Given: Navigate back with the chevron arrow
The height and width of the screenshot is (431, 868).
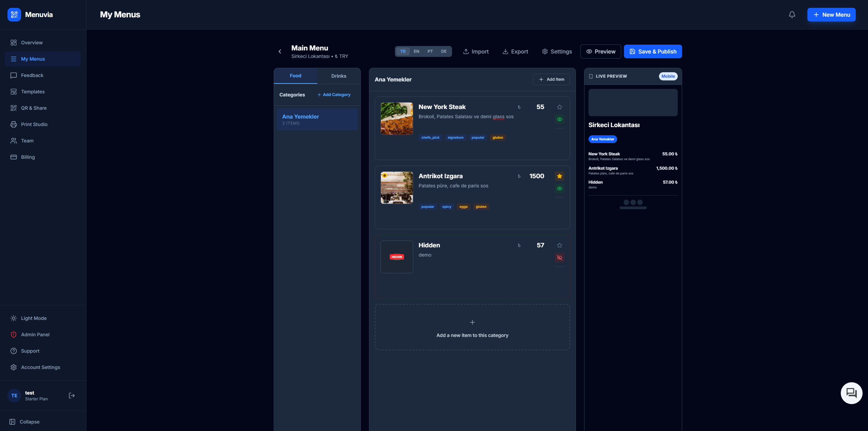Looking at the screenshot, I should pos(280,51).
